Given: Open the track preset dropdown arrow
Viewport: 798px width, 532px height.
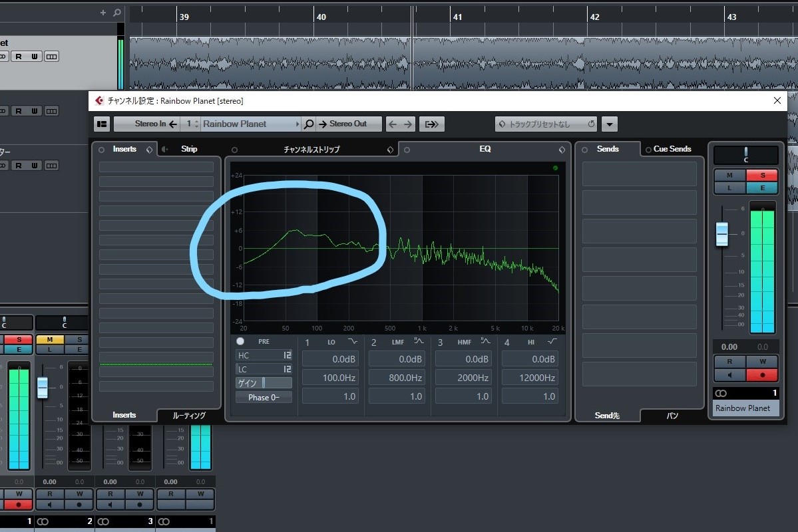Looking at the screenshot, I should [609, 124].
